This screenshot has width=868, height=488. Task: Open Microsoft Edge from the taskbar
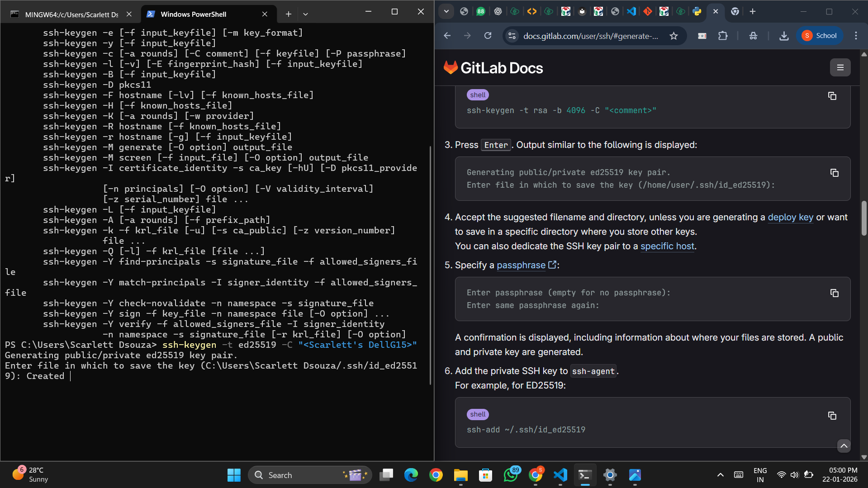tap(411, 475)
